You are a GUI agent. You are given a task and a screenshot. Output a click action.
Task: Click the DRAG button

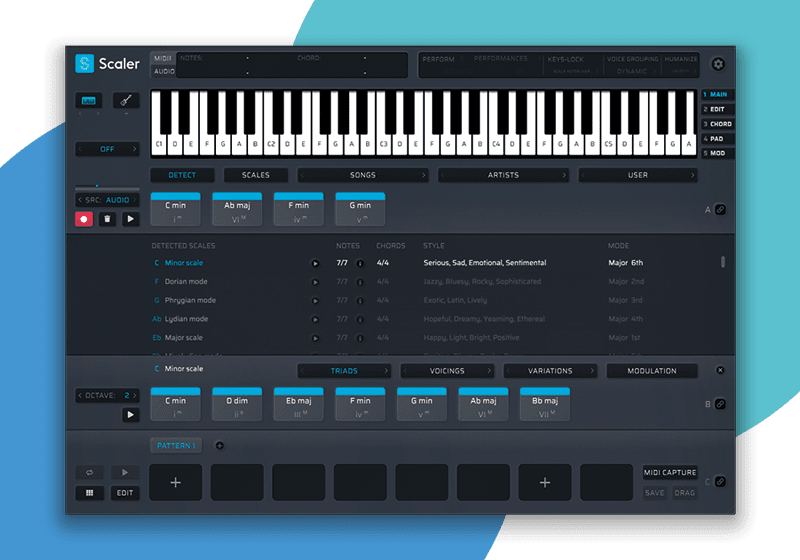[684, 493]
